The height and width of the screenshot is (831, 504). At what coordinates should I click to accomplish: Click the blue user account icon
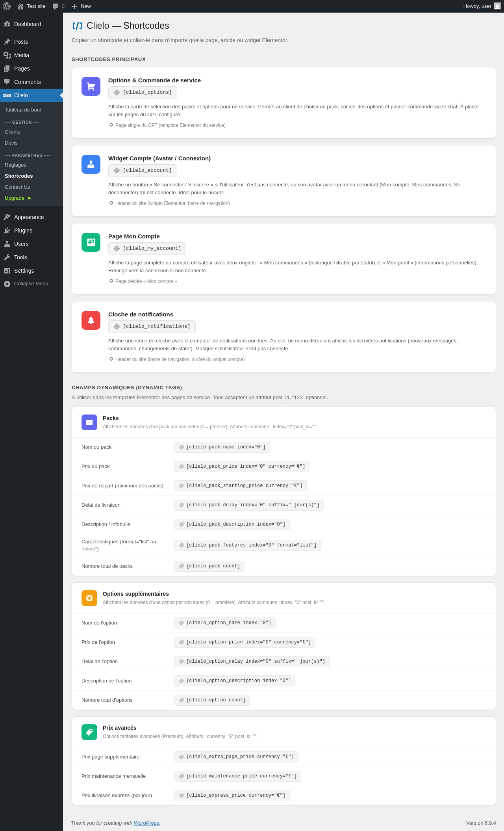point(91,164)
